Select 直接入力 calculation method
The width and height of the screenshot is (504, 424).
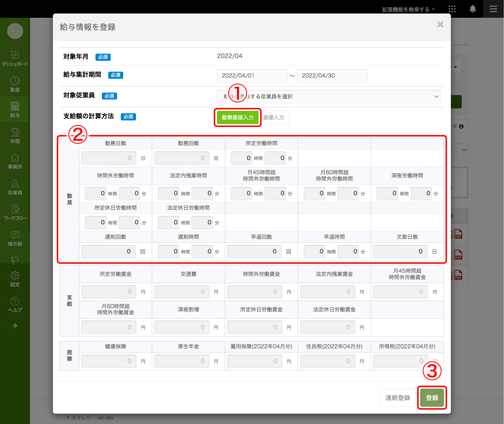(274, 117)
